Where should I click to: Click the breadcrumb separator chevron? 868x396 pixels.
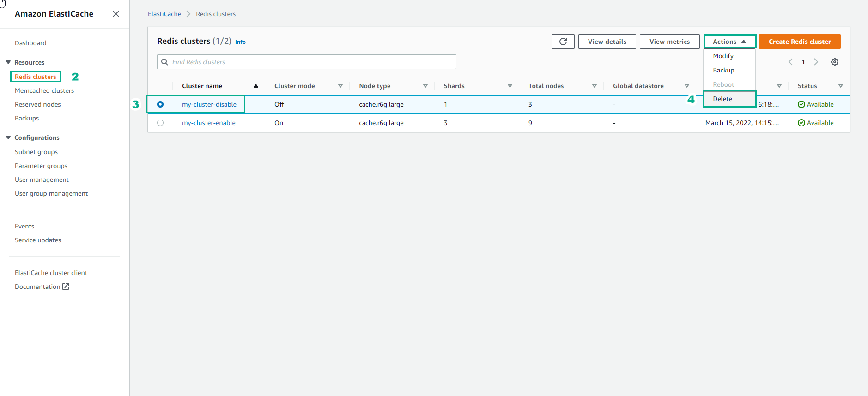pos(188,14)
